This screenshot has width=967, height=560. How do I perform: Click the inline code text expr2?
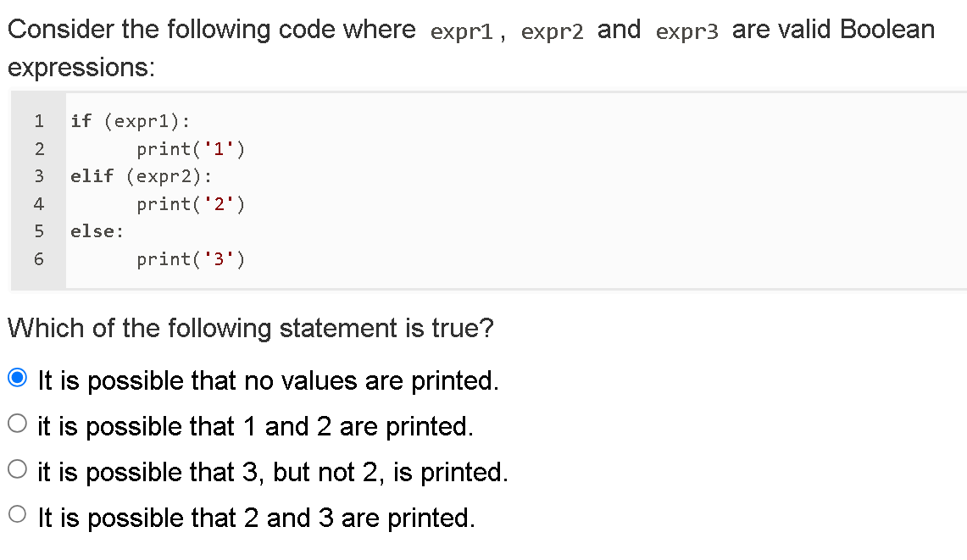551,30
